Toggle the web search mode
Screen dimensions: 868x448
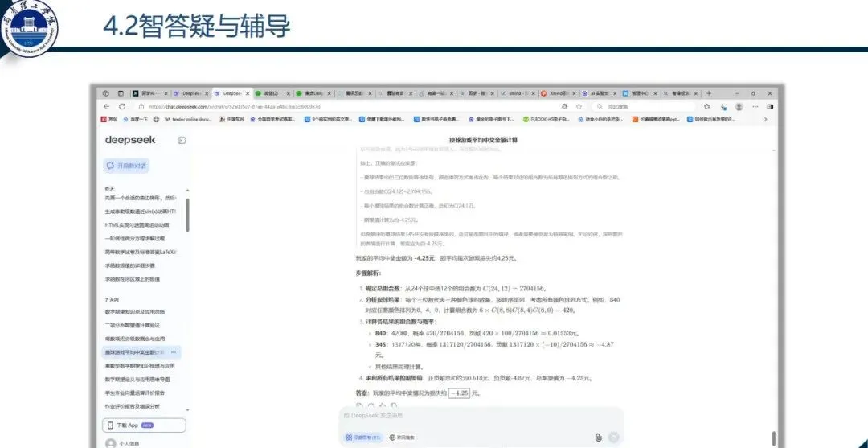tap(403, 438)
